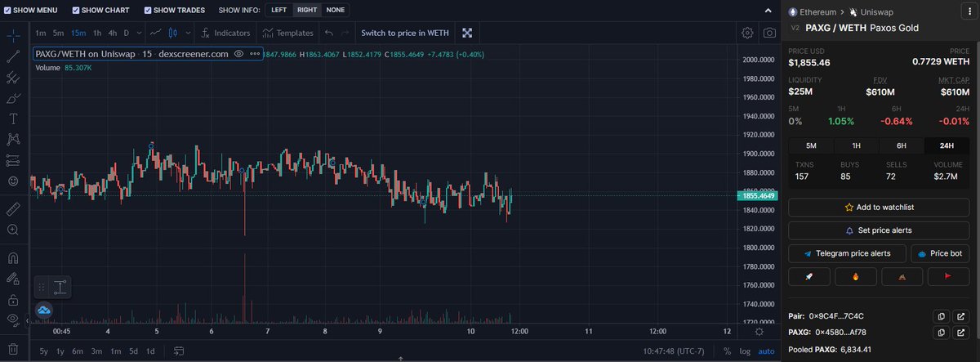
Task: Lock all drawing tools
Action: (x=13, y=300)
